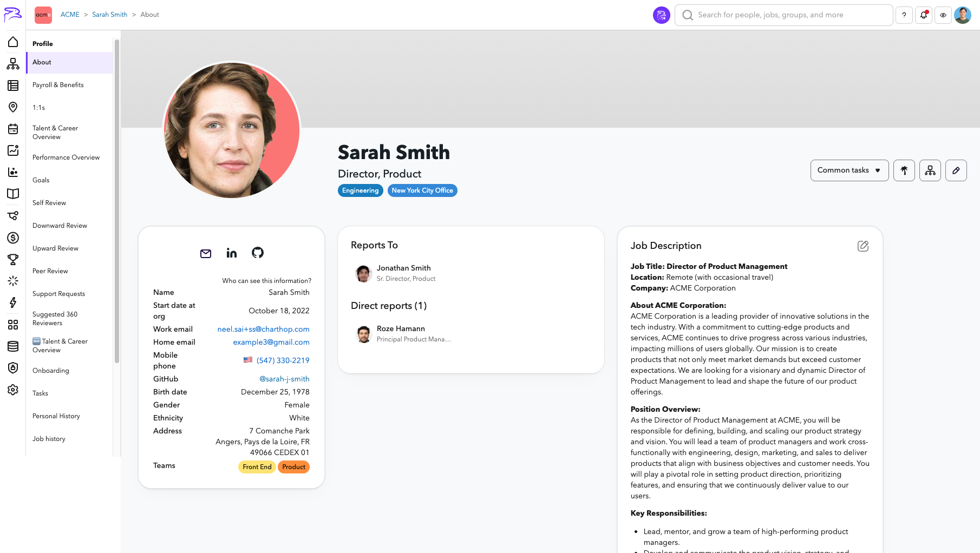Focus the search for people and jobs field
980x553 pixels.
pos(784,15)
